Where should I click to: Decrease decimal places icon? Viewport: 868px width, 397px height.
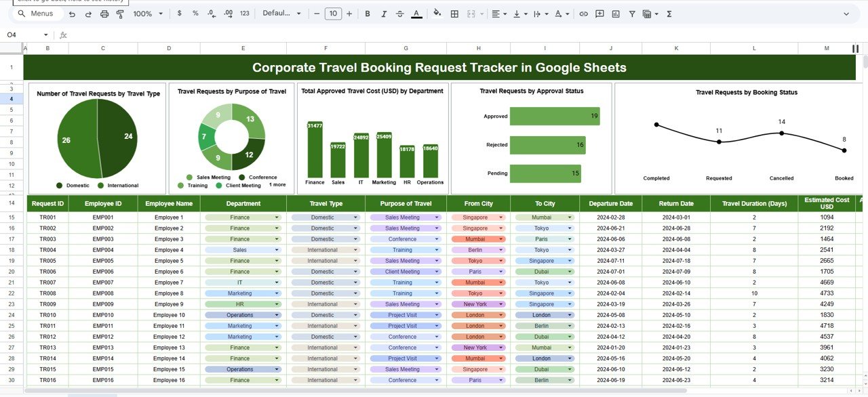(210, 14)
